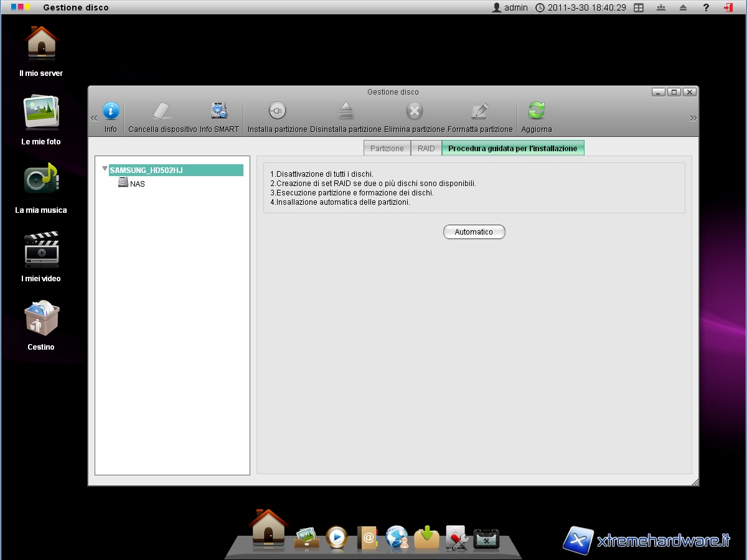Click the help question mark in top bar
The image size is (747, 560).
(706, 7)
